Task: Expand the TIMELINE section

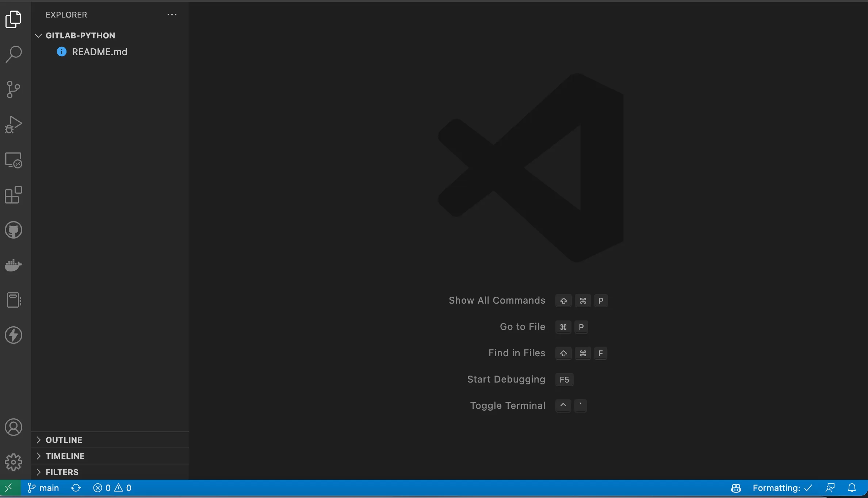Action: click(110, 456)
